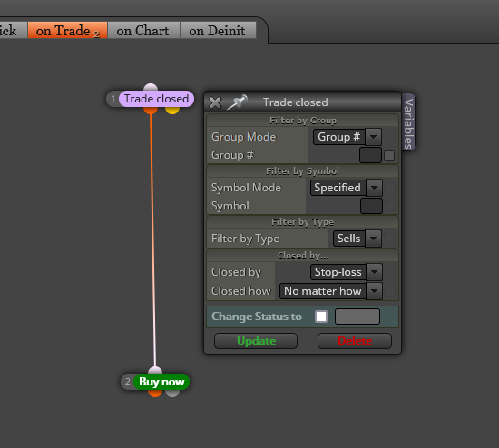This screenshot has width=499, height=448.
Task: Click the orange output connector of Trade closed
Action: 151,110
